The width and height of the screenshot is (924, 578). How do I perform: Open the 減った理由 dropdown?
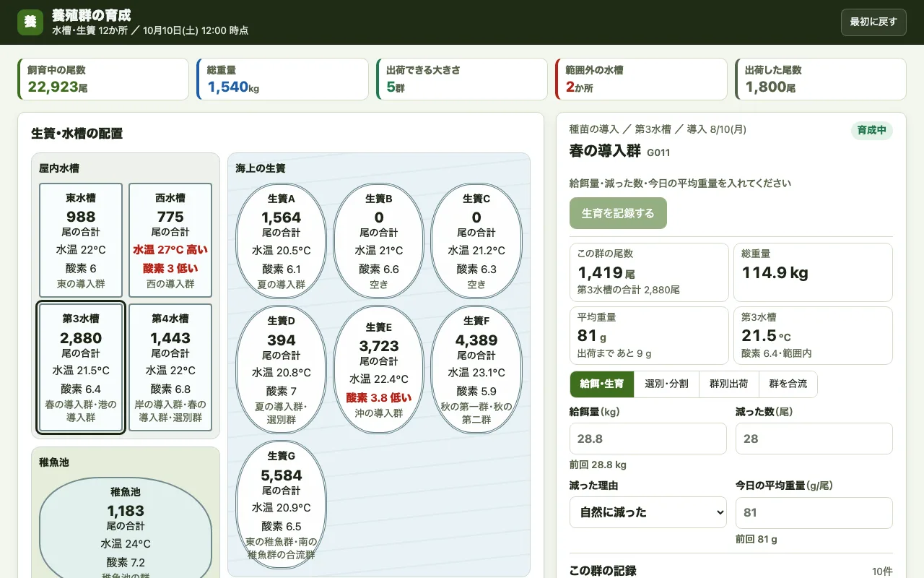tap(648, 512)
